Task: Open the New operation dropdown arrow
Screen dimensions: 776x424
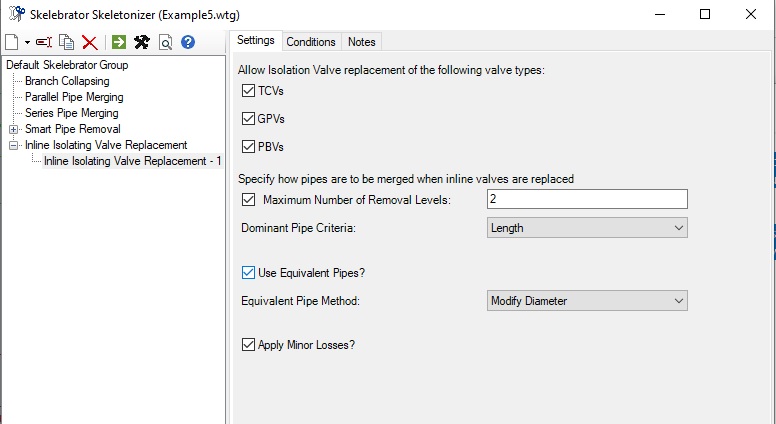Action: pyautogui.click(x=27, y=42)
